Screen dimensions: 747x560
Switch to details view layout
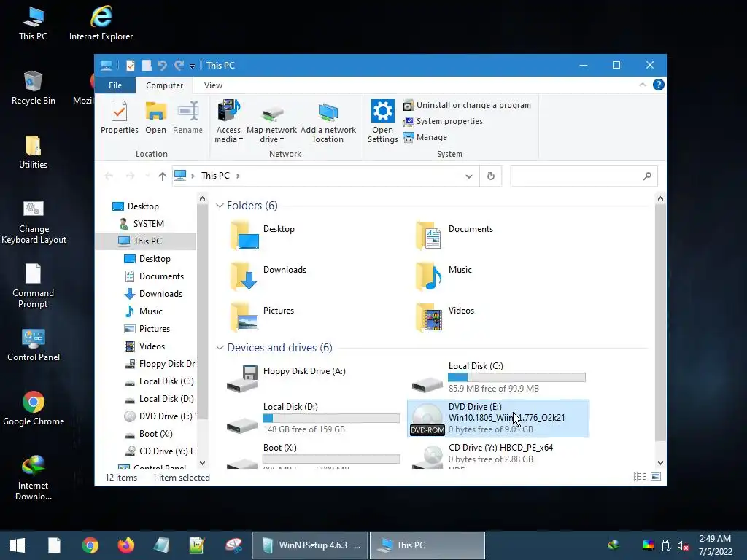click(x=640, y=477)
